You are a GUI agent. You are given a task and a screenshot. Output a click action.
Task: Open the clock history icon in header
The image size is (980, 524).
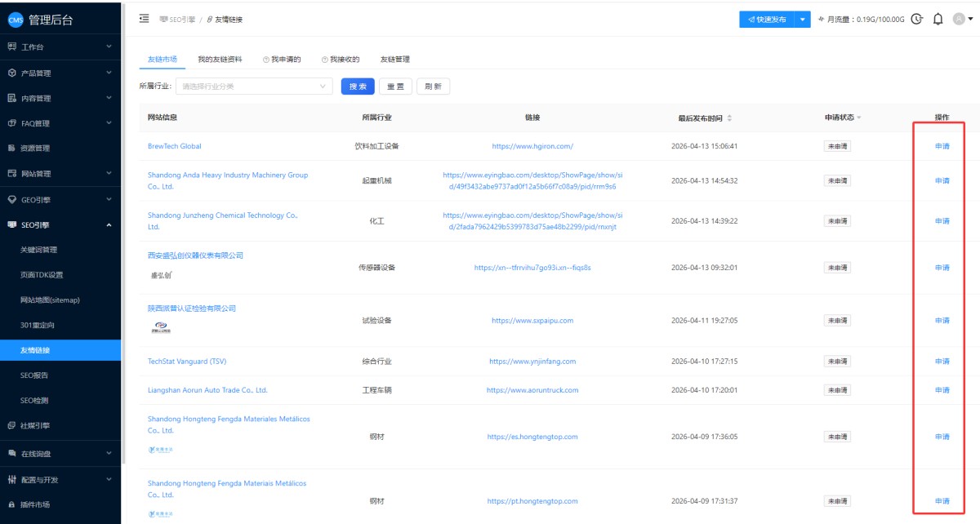(916, 19)
